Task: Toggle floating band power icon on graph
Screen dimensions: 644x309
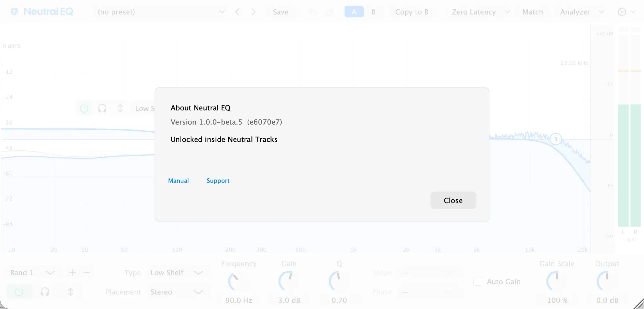Action: pyautogui.click(x=84, y=108)
